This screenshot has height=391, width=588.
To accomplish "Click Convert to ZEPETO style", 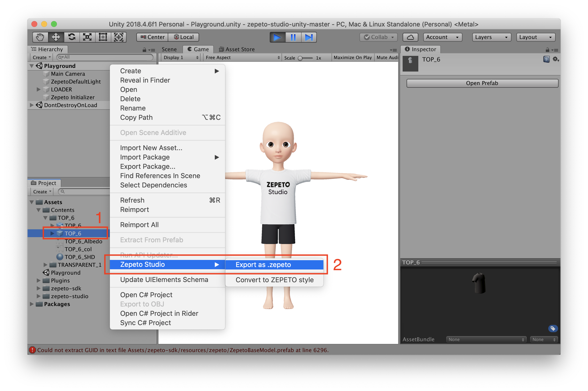I will tap(274, 280).
